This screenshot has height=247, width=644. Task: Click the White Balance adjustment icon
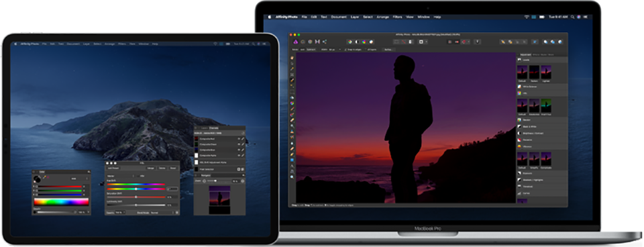click(519, 87)
